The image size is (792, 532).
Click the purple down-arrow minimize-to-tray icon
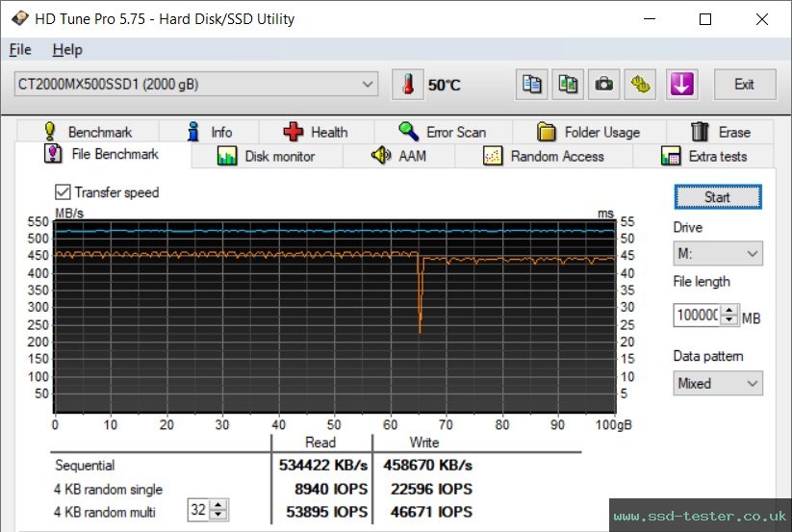point(682,85)
